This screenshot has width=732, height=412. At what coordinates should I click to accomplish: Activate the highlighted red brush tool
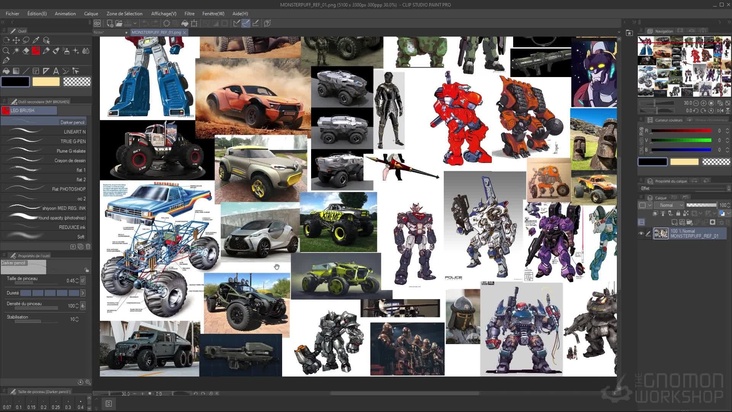(x=37, y=50)
